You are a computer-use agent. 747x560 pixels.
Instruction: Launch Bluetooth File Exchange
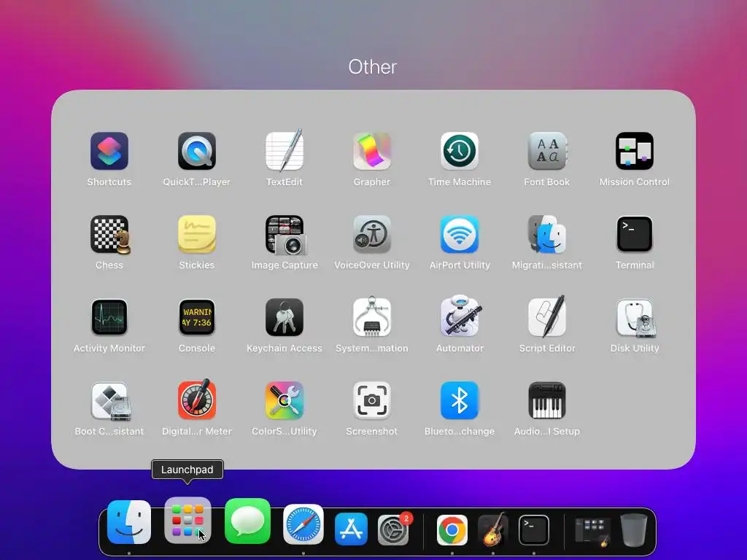[460, 400]
